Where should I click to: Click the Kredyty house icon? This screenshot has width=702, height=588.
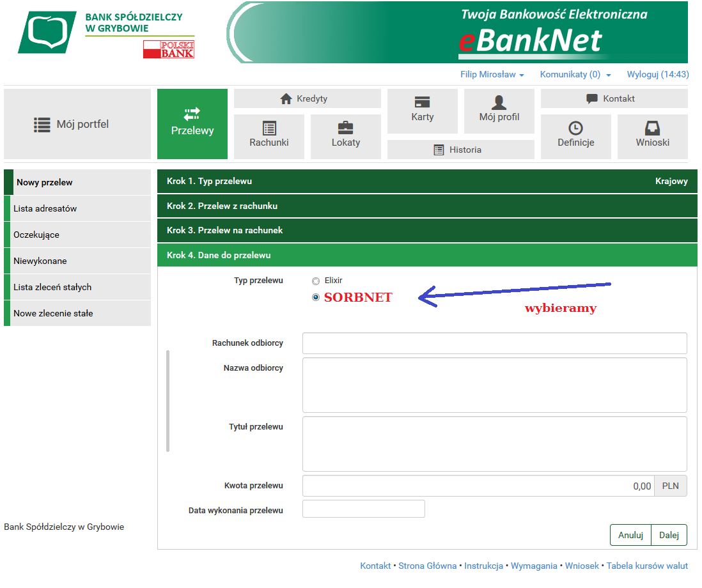pos(286,99)
